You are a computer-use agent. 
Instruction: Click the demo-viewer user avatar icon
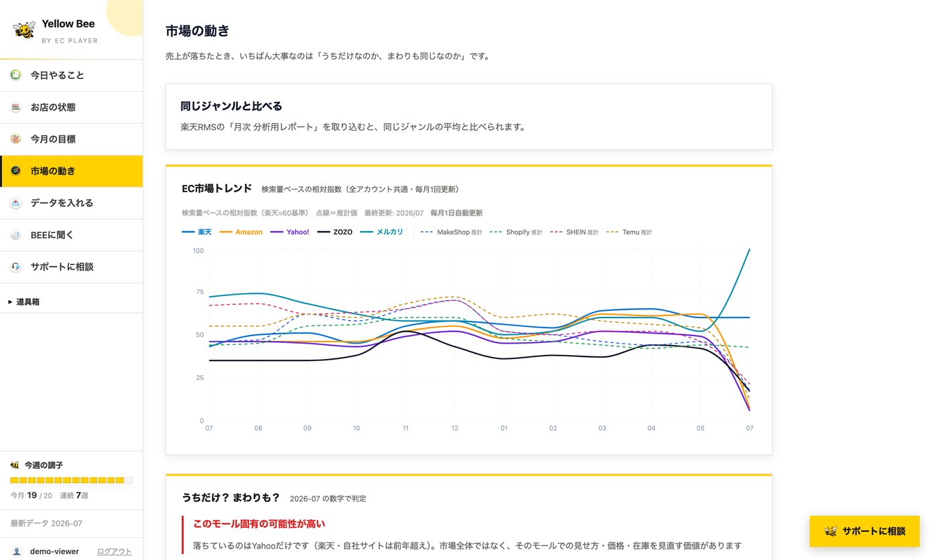[17, 551]
